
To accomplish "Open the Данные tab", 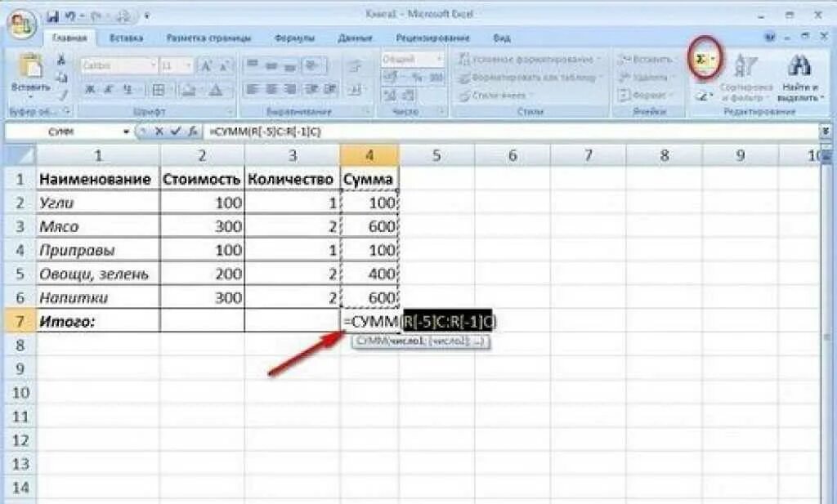I will click(x=355, y=38).
